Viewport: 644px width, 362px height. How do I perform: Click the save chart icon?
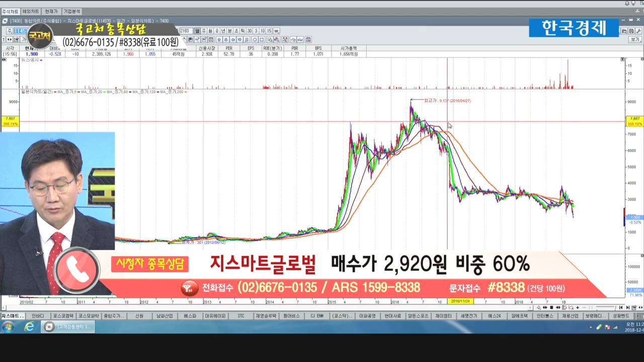631,31
